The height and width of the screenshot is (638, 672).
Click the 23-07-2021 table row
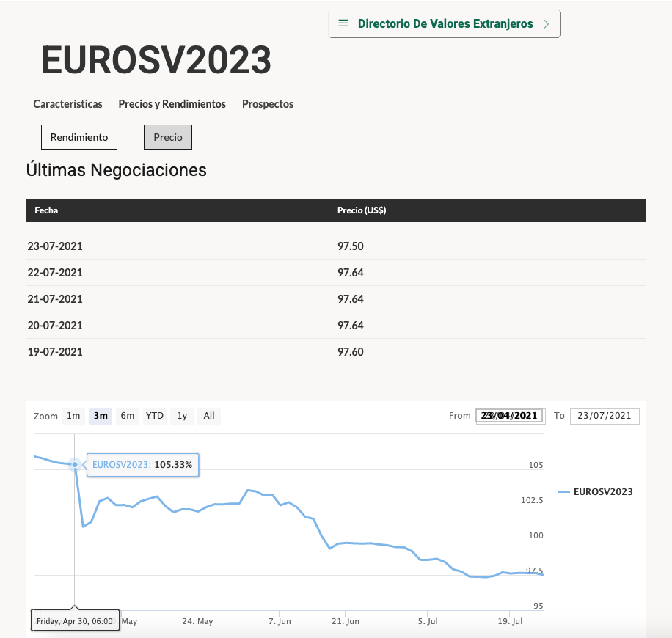pos(336,246)
